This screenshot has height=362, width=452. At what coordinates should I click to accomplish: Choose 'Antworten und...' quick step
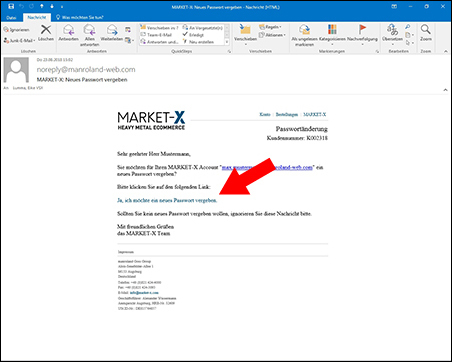pos(160,42)
